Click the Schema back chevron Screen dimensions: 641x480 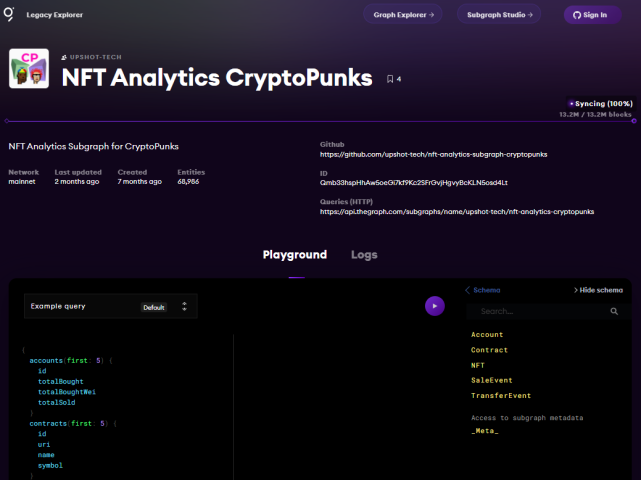[x=467, y=290]
